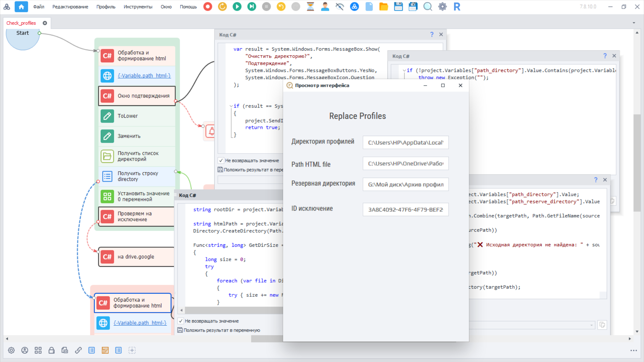Click the vertical canvas scrollbar thumb
Viewport: 644px width, 362px height.
pyautogui.click(x=637, y=163)
